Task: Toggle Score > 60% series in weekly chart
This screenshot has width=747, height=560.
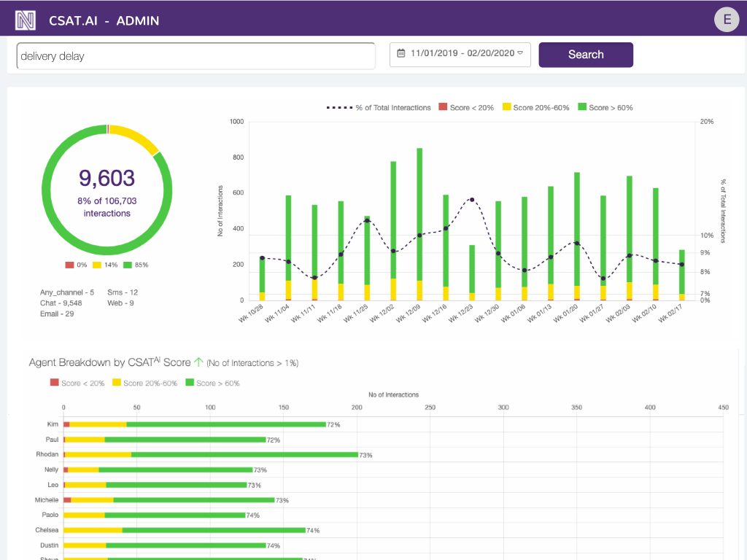Action: pyautogui.click(x=605, y=108)
